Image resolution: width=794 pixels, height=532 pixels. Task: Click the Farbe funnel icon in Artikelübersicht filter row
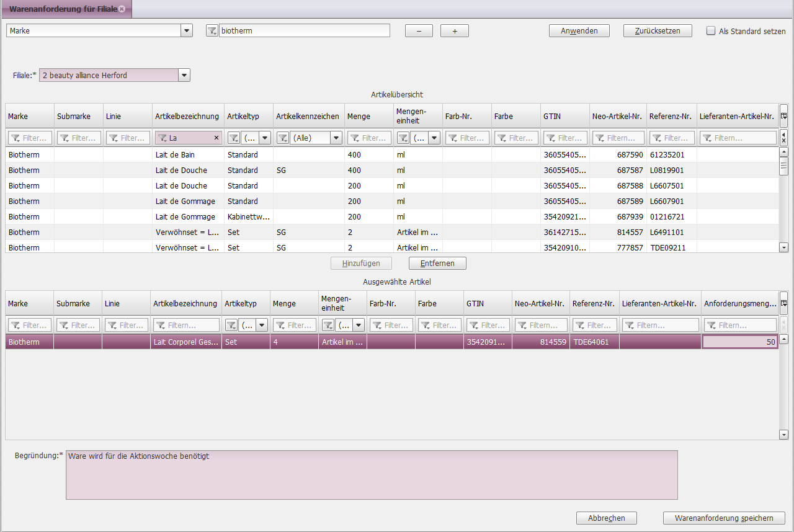502,138
